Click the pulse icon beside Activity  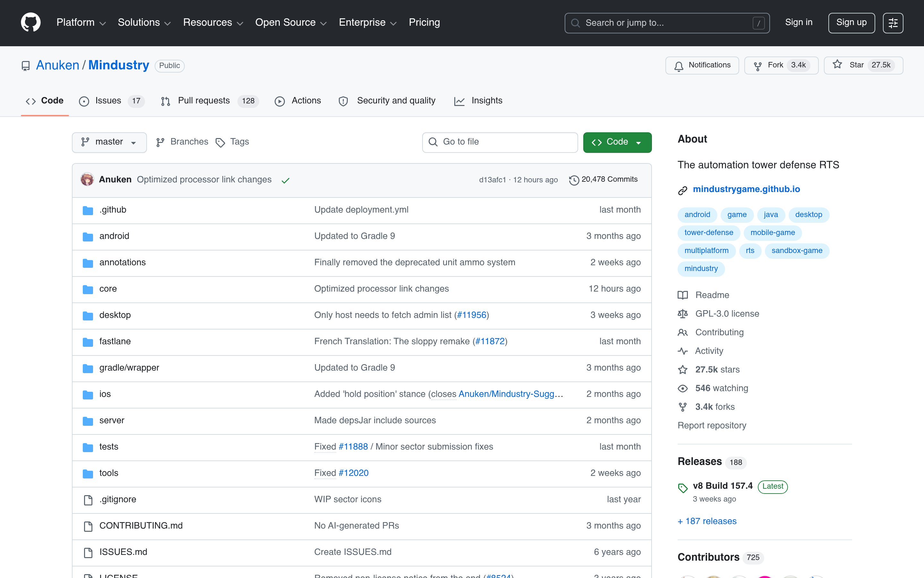[683, 351]
